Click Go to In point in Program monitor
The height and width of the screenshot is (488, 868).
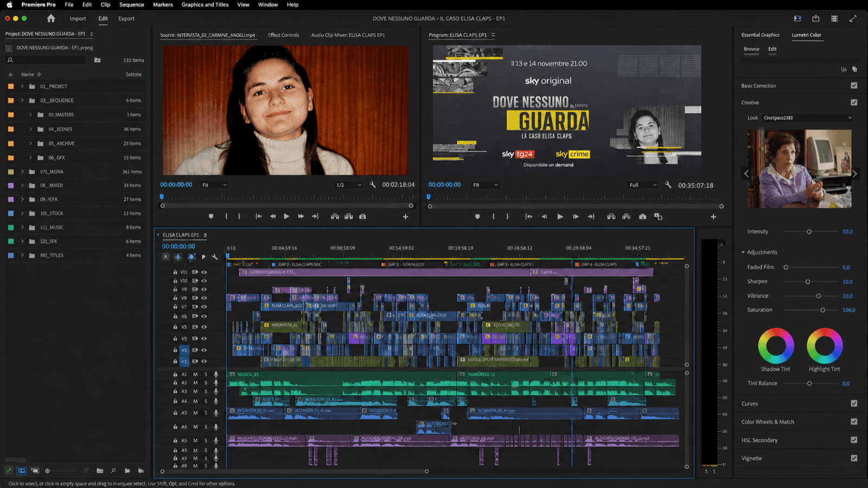tap(528, 216)
